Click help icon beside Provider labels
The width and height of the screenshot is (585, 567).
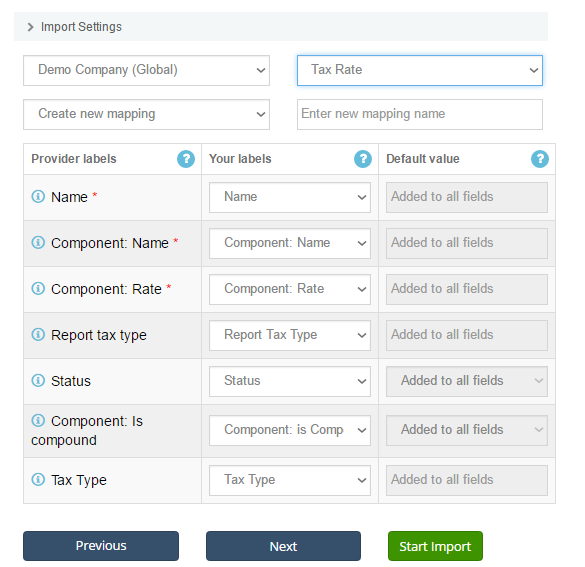[186, 159]
